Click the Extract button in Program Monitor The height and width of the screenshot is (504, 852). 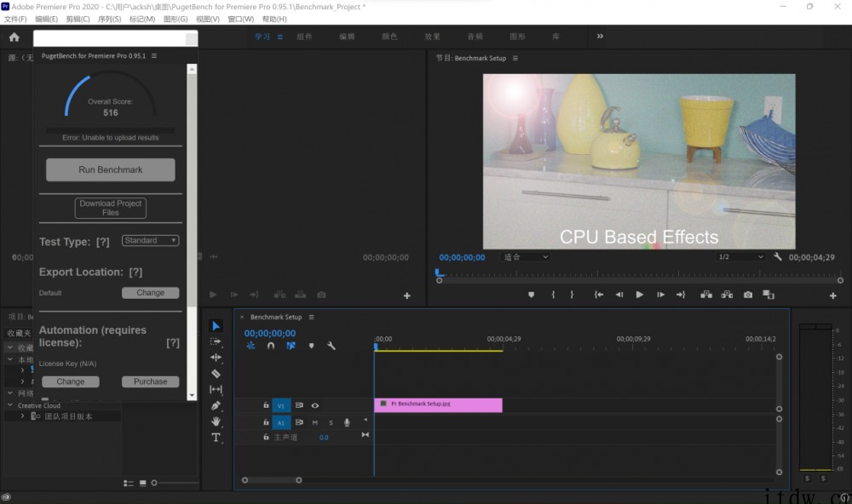[x=727, y=295]
